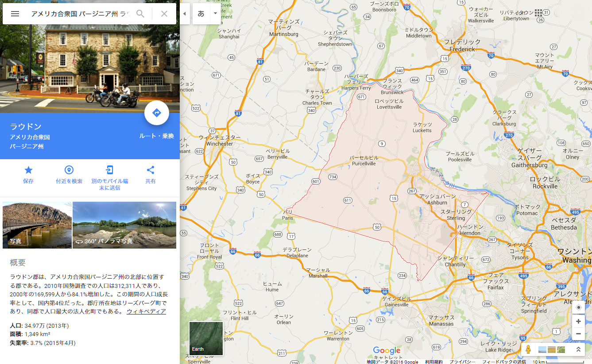Screen dimensions: 592x364
Task: Send to mobile device icon
Action: [x=109, y=170]
